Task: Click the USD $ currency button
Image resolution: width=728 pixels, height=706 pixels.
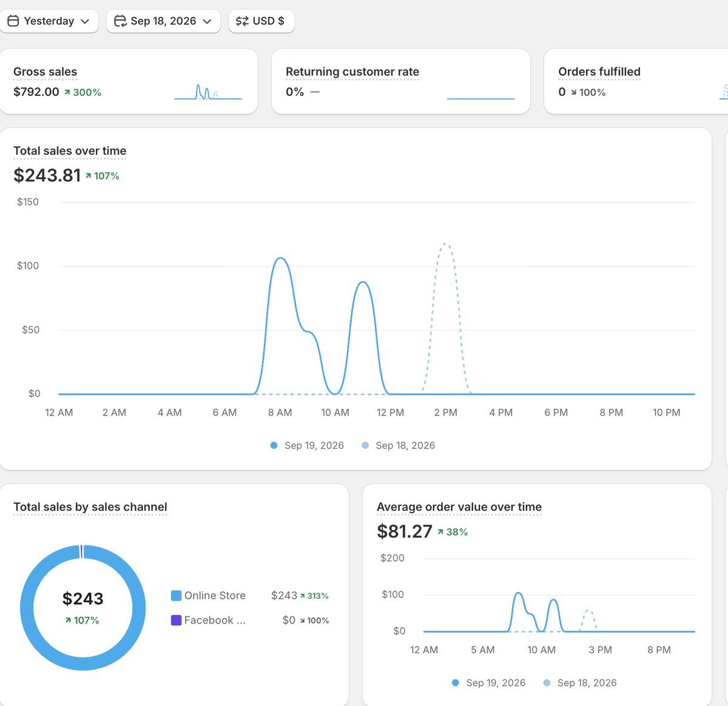Action: (x=261, y=21)
